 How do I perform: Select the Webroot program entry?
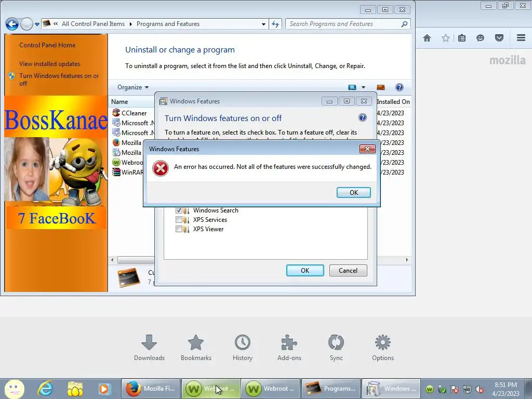click(128, 163)
